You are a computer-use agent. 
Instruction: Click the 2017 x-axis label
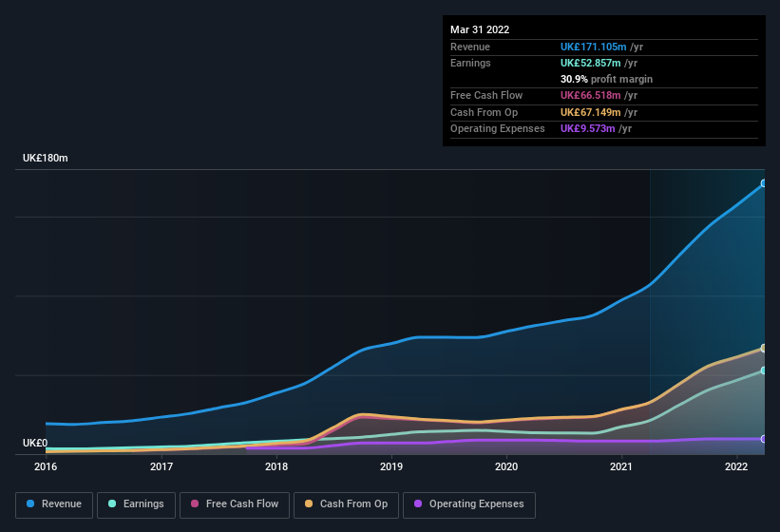click(162, 466)
